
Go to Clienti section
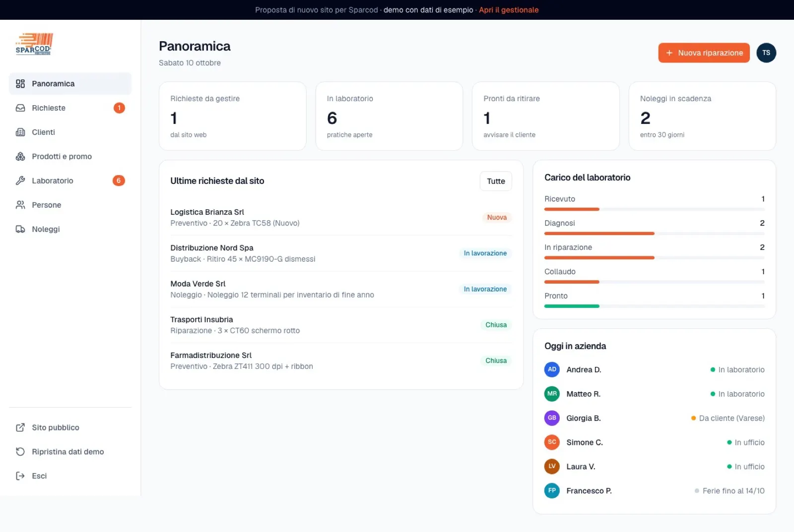tap(70, 132)
